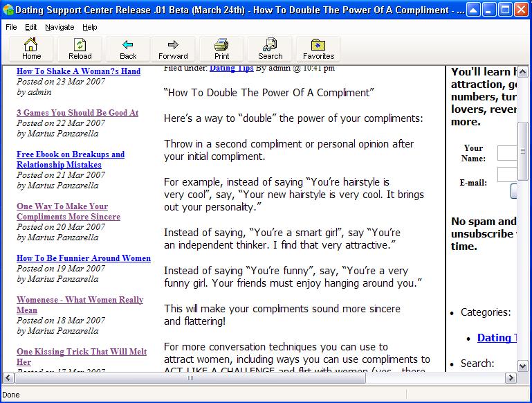
Task: Click the vertical scrollbar thumb
Action: [x=522, y=152]
